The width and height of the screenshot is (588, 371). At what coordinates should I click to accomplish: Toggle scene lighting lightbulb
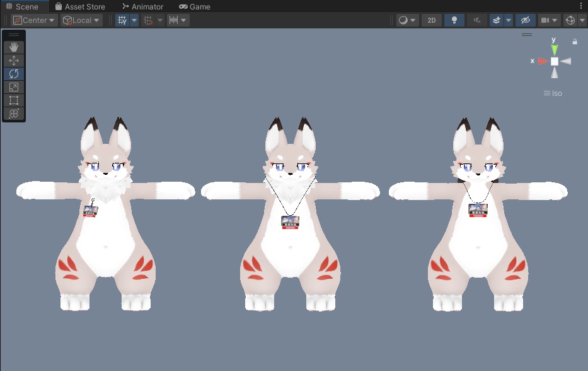click(454, 20)
